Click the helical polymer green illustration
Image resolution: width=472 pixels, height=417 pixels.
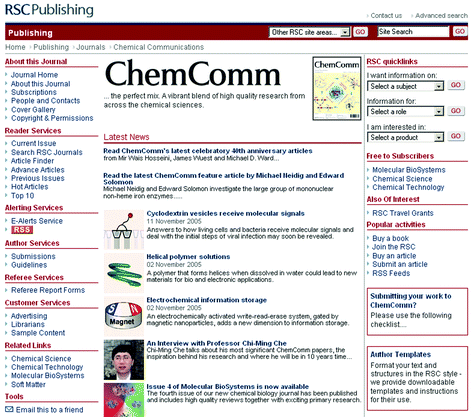pos(124,273)
